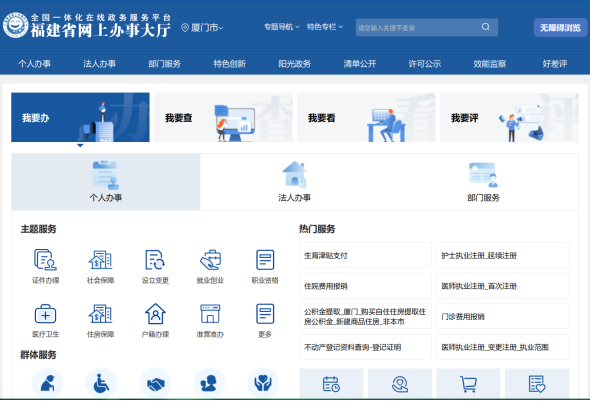
Task: Open 阳光政务 in the navigation bar
Action: coord(294,64)
